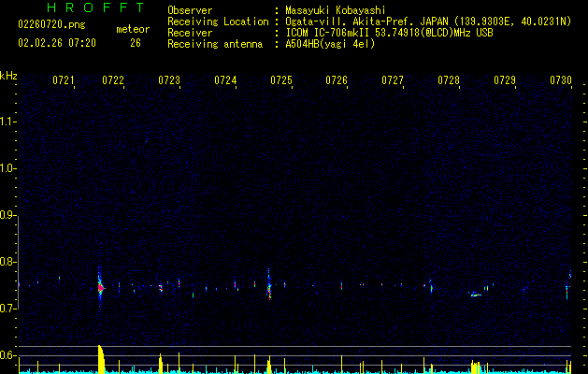The height and width of the screenshot is (374, 588).
Task: Click the 0725 time marker
Action: point(280,80)
